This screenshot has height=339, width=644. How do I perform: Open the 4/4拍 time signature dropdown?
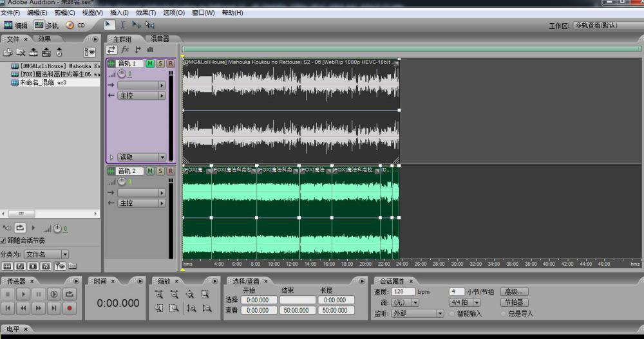pos(464,302)
